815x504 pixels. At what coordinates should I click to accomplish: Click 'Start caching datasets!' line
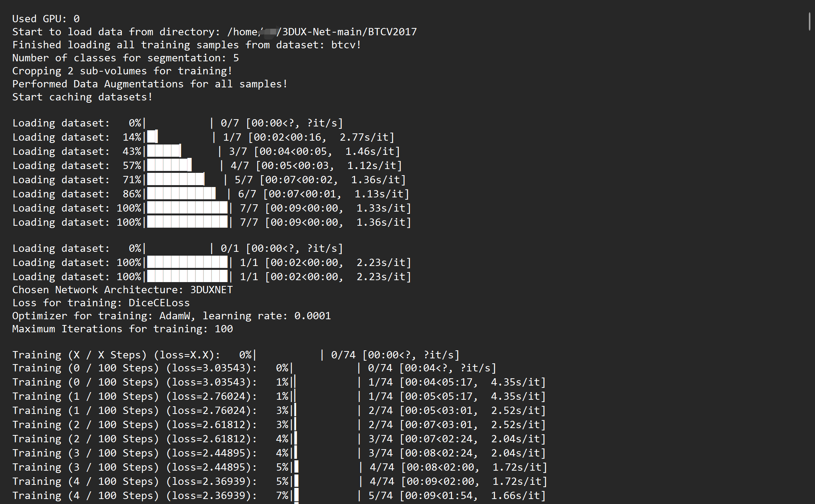[x=82, y=97]
